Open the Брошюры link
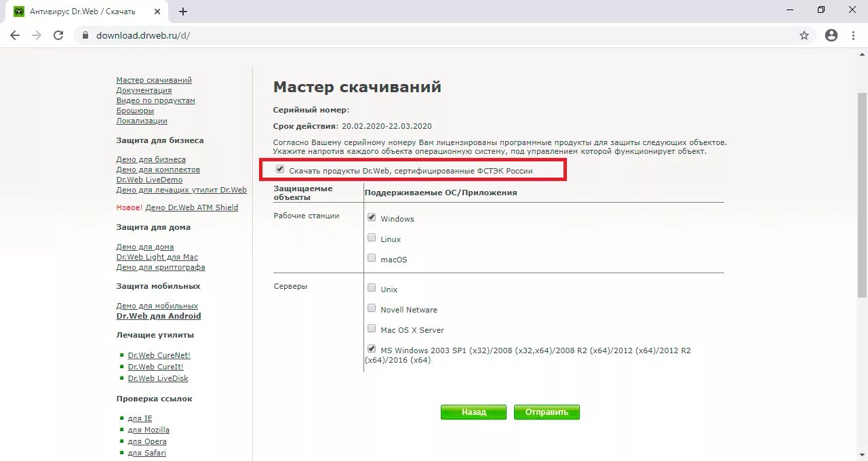This screenshot has width=868, height=461. click(x=135, y=111)
